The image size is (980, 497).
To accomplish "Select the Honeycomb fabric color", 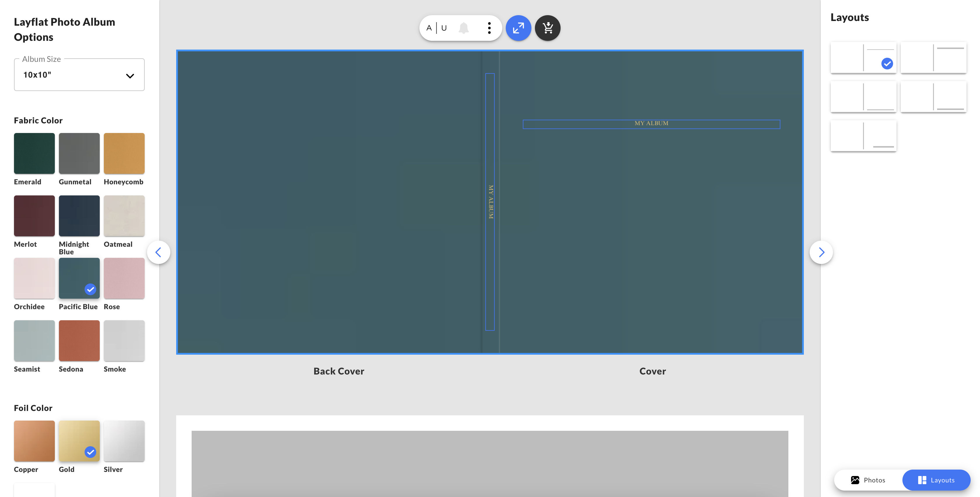I will point(124,153).
